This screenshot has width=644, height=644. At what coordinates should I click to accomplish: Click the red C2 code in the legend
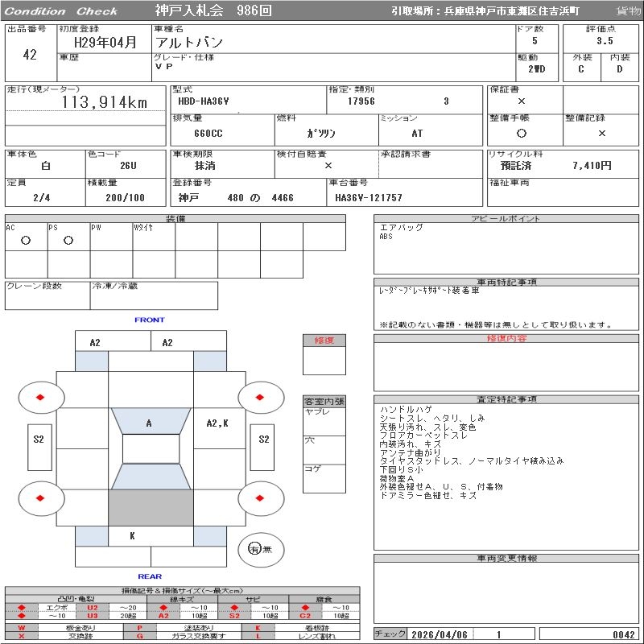(x=305, y=616)
